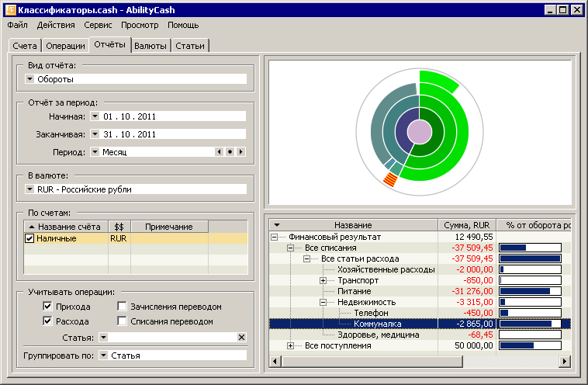Click the sort arrow in Название счёта header
This screenshot has height=385, width=588.
pos(31,227)
